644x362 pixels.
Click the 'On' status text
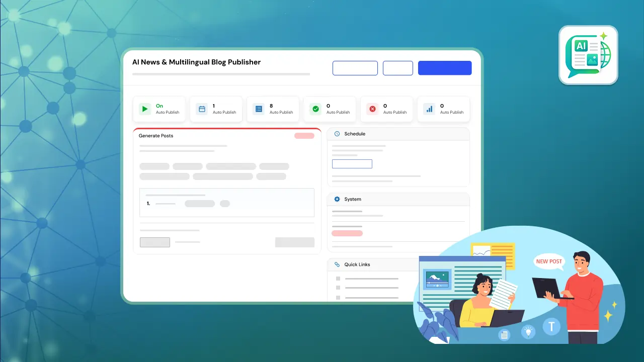(x=159, y=106)
